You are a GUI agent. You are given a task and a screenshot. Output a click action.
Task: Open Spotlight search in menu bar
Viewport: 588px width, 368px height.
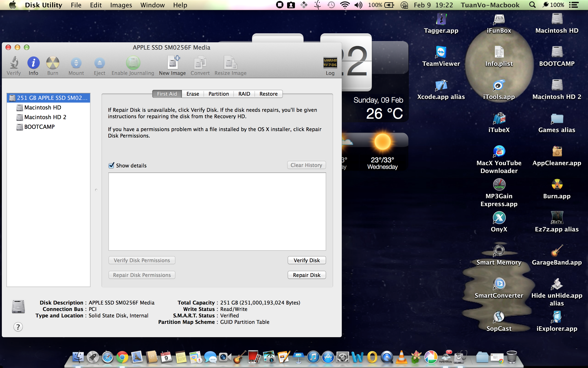(532, 5)
